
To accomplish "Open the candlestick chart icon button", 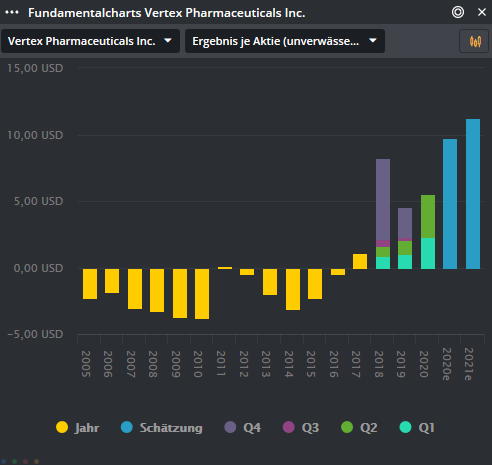I will click(x=474, y=41).
